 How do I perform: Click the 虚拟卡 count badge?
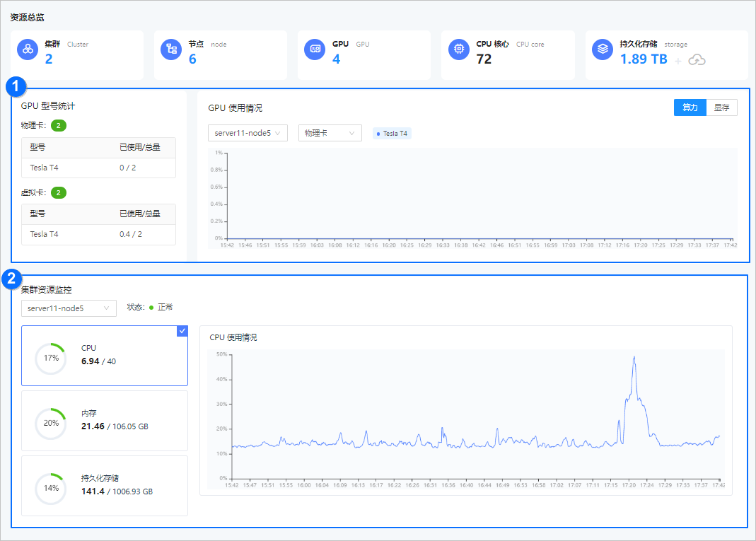point(59,193)
